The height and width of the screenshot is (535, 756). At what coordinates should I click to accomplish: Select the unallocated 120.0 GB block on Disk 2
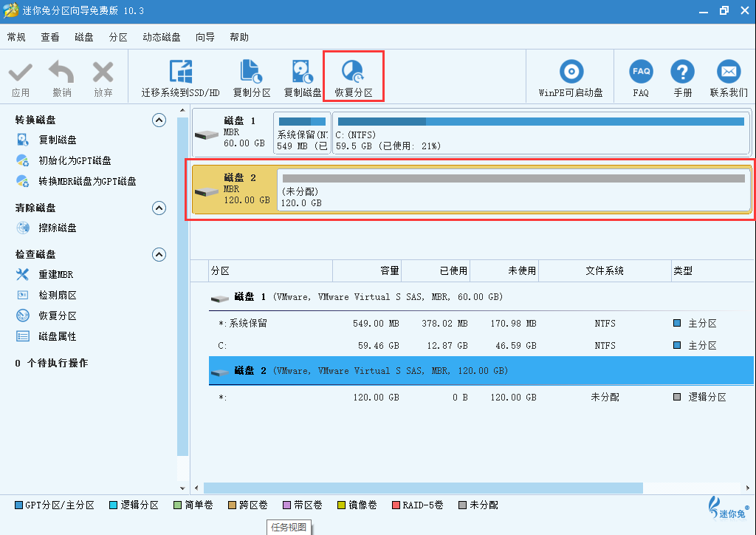tap(514, 190)
